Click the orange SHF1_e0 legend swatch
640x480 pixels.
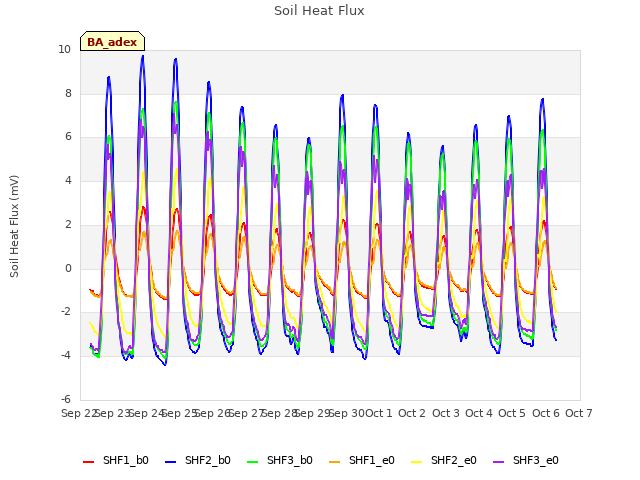pos(335,462)
